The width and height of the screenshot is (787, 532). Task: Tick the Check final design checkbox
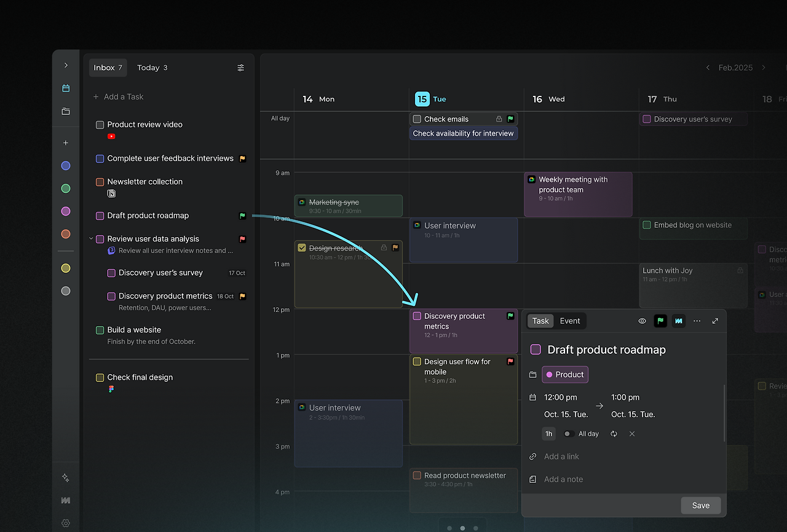tap(100, 377)
